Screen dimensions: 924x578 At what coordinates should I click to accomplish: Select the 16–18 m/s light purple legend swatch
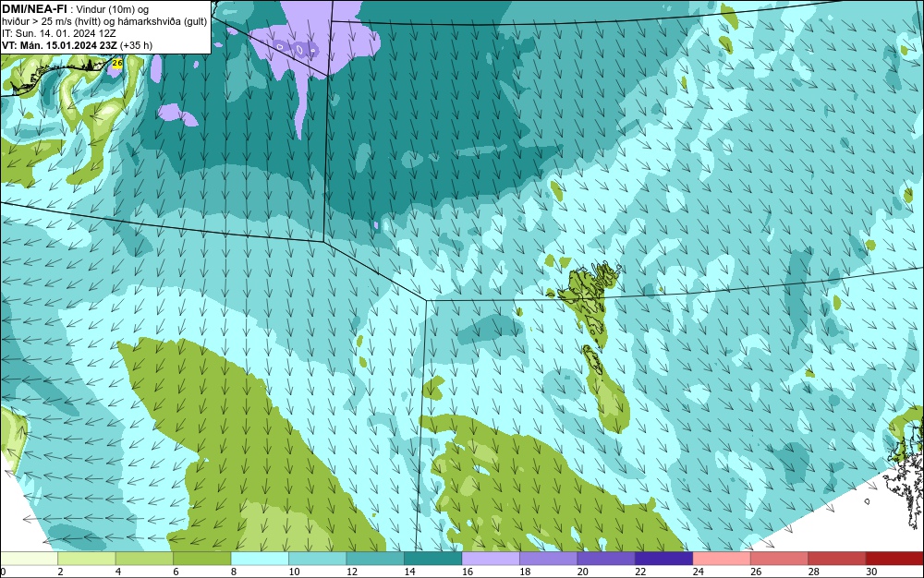click(491, 558)
